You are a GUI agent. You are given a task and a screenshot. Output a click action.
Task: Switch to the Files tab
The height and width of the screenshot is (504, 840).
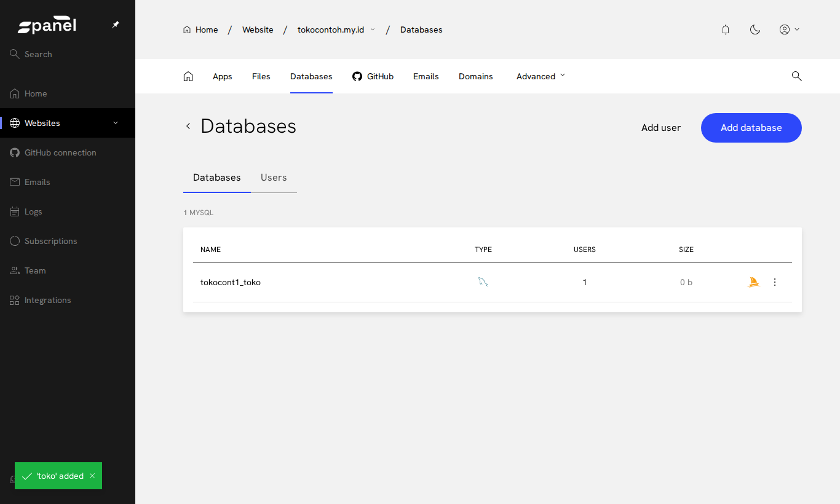coord(261,76)
